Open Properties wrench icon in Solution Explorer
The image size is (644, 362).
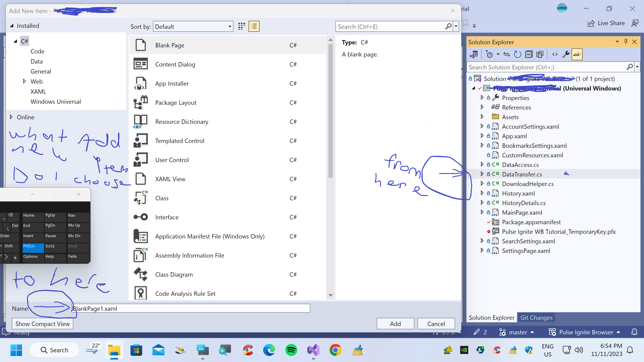[566, 54]
